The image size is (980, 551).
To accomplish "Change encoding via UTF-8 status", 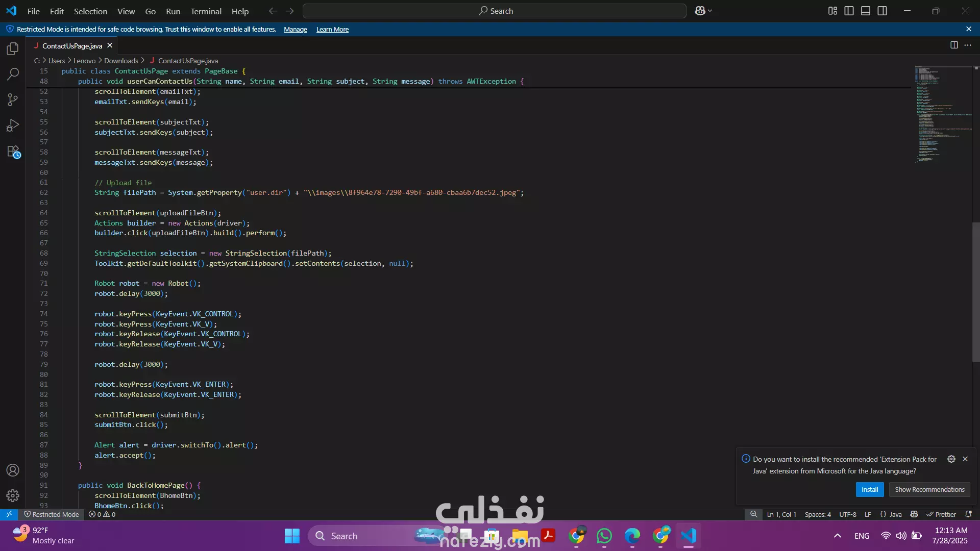I will click(848, 514).
